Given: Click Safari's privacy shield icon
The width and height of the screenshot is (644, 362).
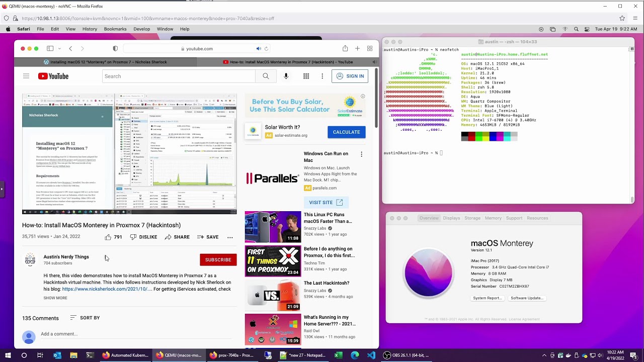Looking at the screenshot, I should pyautogui.click(x=115, y=49).
